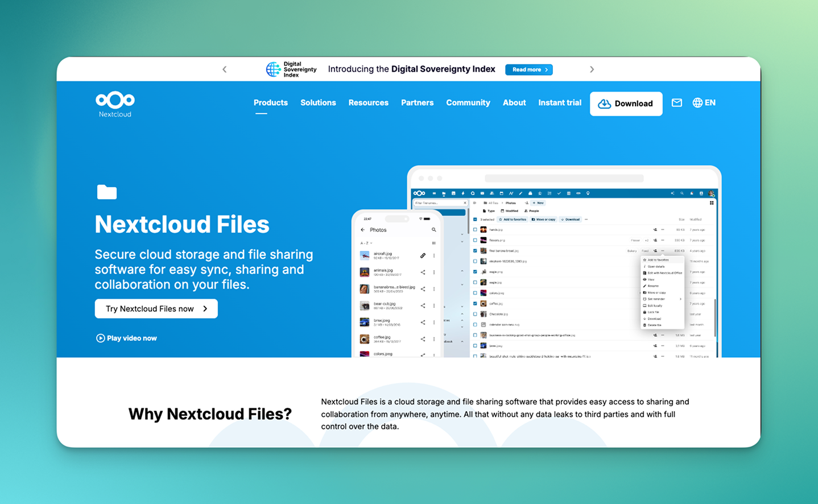Click the notifications bell in mockup app bar
818x504 pixels.
(x=692, y=193)
